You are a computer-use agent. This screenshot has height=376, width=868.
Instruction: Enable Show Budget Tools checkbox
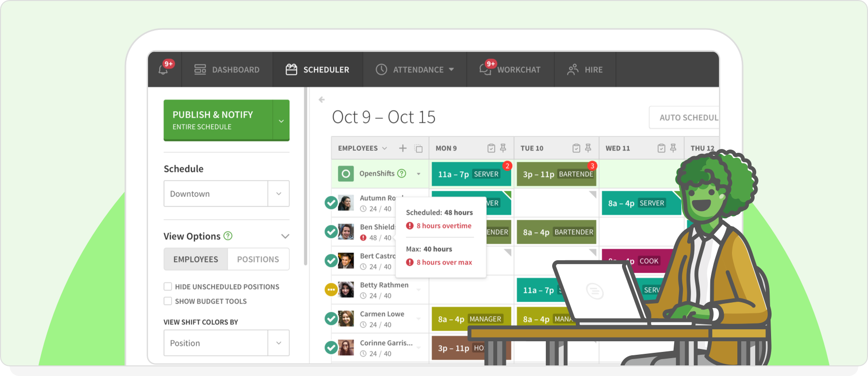tap(168, 301)
